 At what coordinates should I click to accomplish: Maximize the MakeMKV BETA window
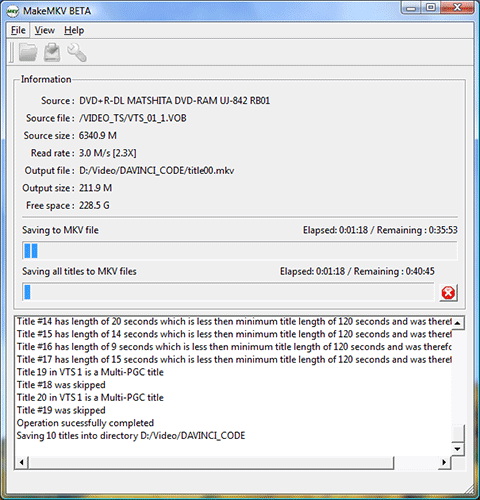431,8
